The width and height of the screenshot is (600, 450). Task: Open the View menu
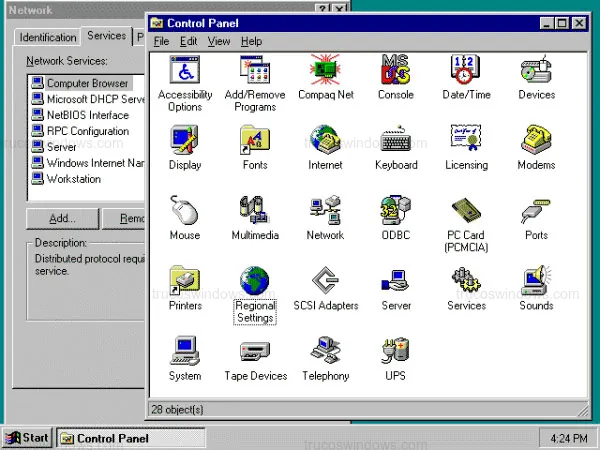[218, 42]
